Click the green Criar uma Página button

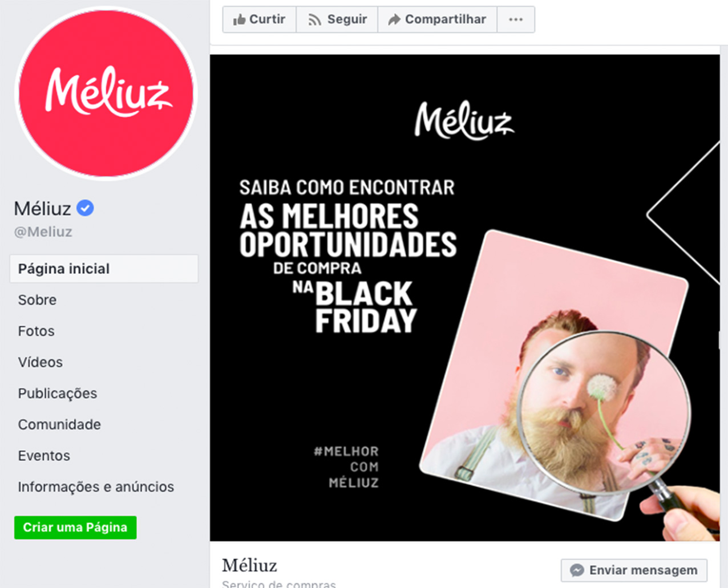click(x=75, y=528)
